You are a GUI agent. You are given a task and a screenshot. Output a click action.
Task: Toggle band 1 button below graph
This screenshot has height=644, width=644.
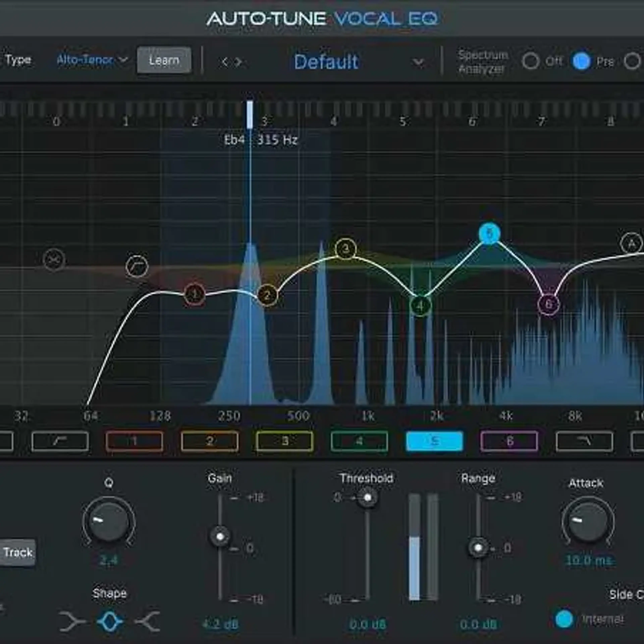(134, 441)
